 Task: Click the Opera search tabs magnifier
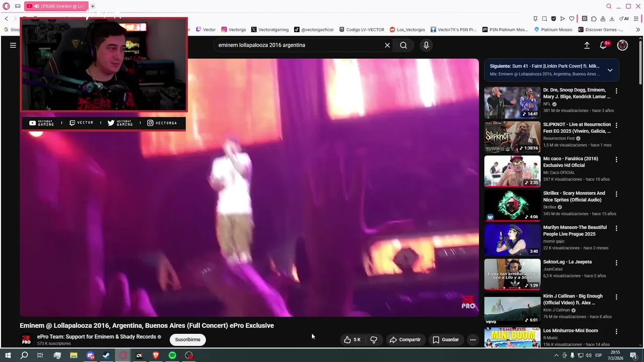pyautogui.click(x=609, y=6)
